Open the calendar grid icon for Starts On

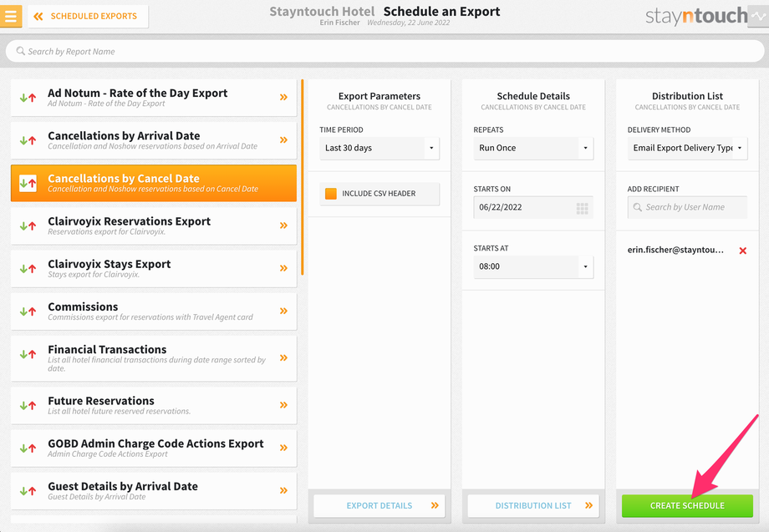pyautogui.click(x=582, y=209)
